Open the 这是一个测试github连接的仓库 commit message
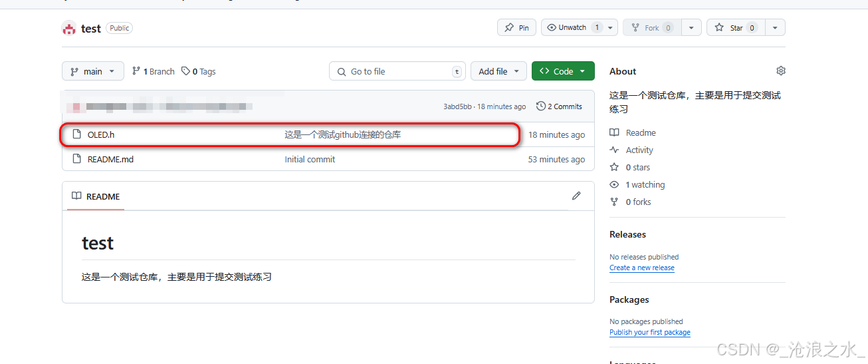Screen dimensions: 868x364 (343, 134)
